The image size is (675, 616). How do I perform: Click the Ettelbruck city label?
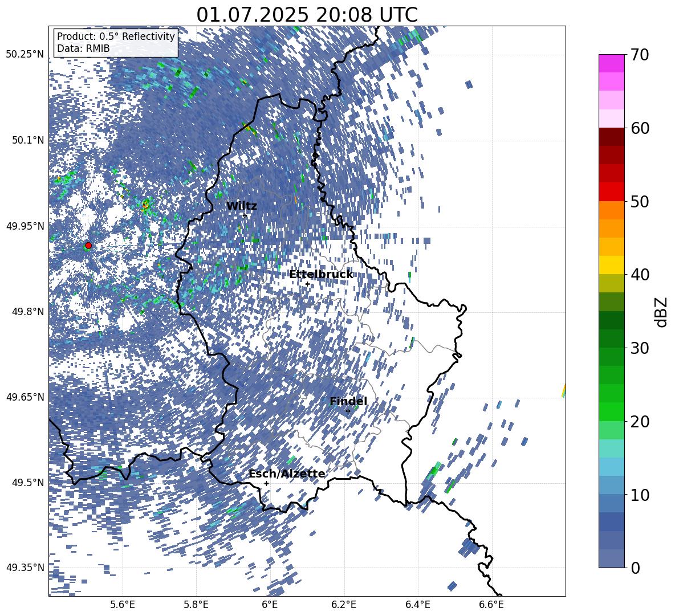coord(321,275)
